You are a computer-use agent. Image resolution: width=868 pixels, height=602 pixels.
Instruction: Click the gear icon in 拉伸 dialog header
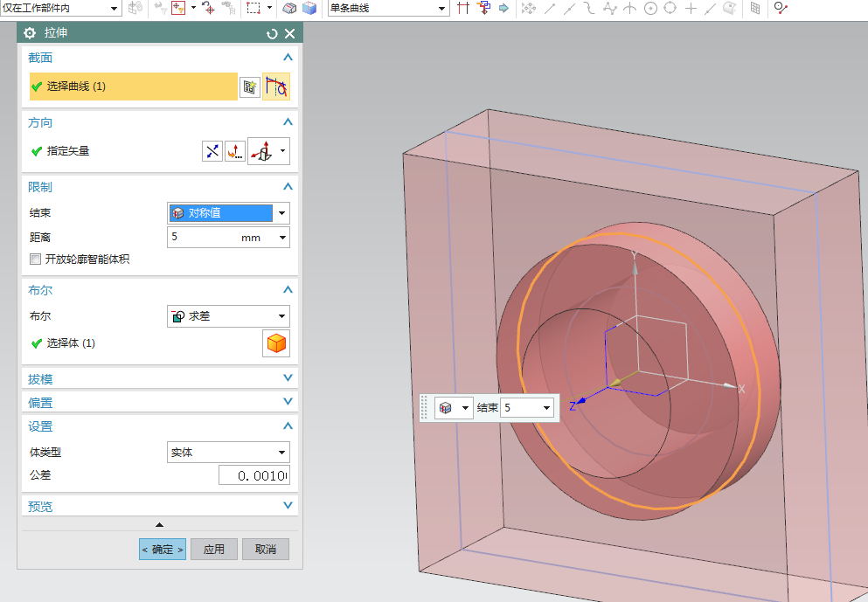click(31, 33)
